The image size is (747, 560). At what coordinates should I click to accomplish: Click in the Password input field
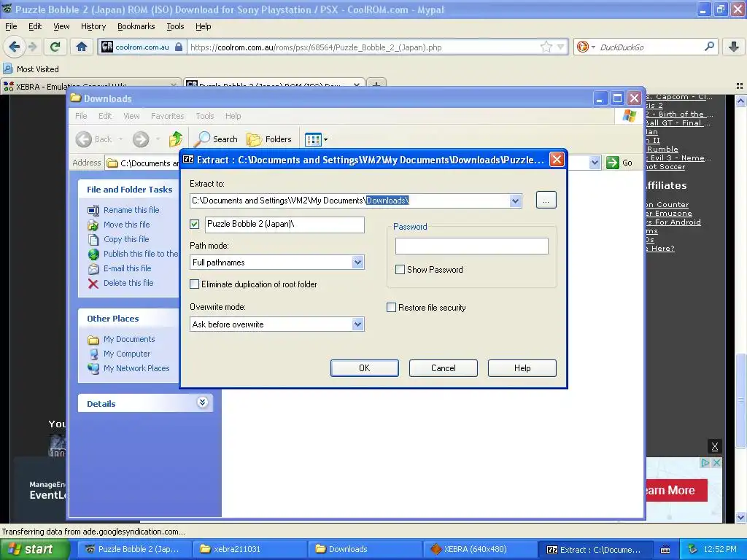pos(472,246)
